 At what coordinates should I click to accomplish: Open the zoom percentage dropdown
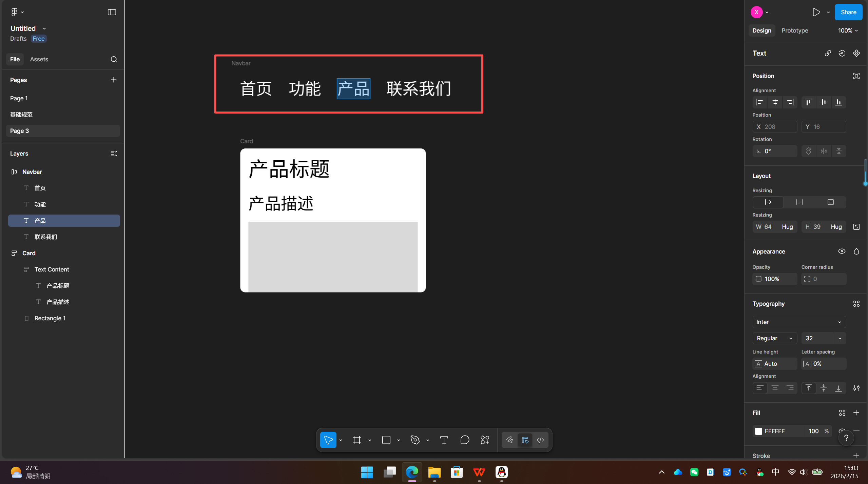(847, 31)
